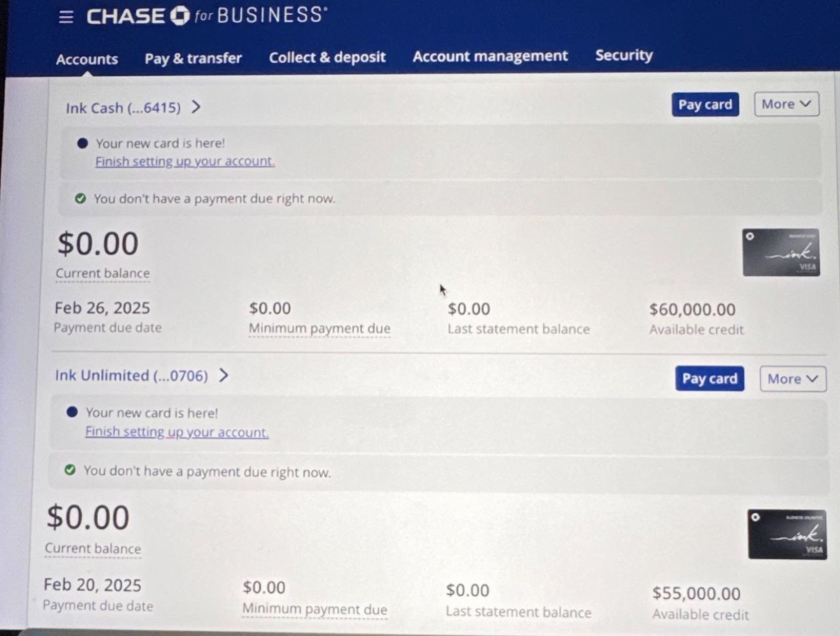840x636 pixels.
Task: Expand the More dropdown for Ink Cash
Action: (786, 104)
